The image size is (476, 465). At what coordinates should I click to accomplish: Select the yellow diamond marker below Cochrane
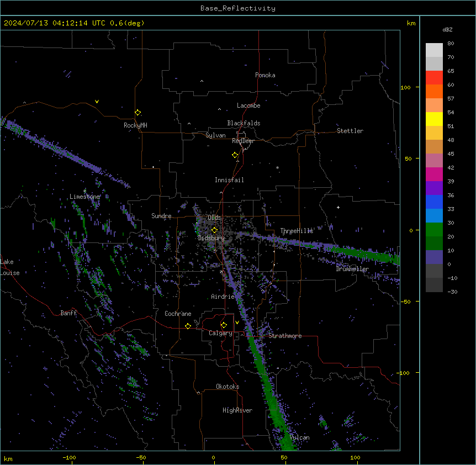(188, 326)
